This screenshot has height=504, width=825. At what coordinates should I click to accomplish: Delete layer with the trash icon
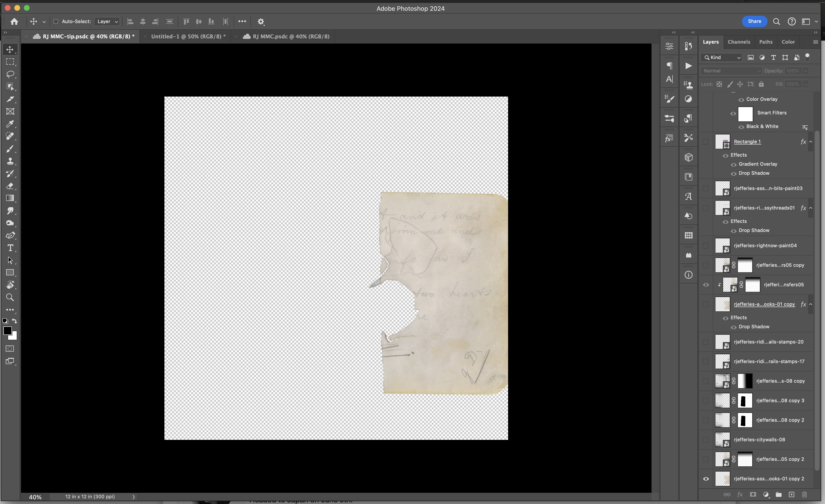click(804, 495)
